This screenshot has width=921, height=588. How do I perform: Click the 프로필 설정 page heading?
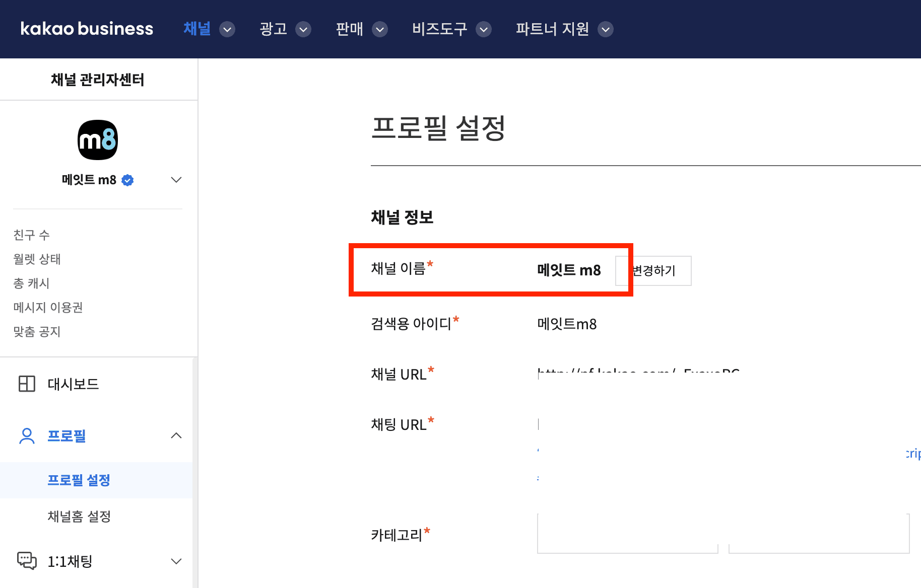[x=438, y=128]
